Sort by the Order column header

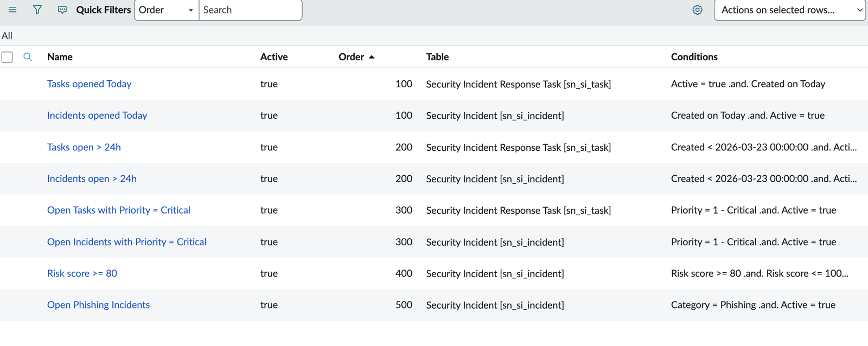351,57
